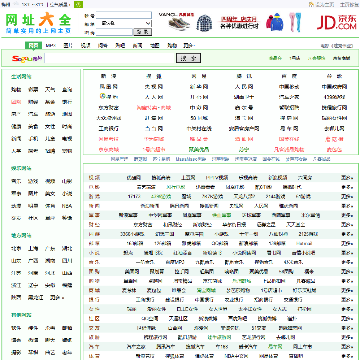Viewport: 360px width, 360px height.
Task: Open the 东方财富 link in the site grid
Action: [108, 108]
